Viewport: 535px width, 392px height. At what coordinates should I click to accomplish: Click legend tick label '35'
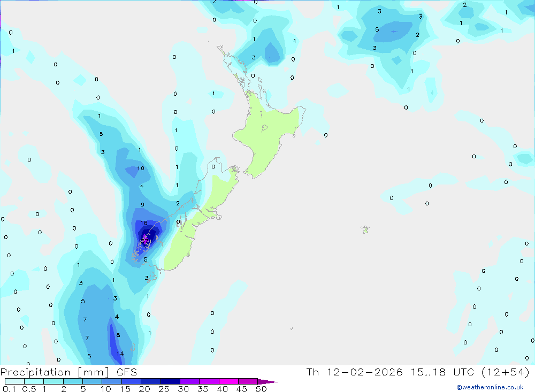pos(203,389)
